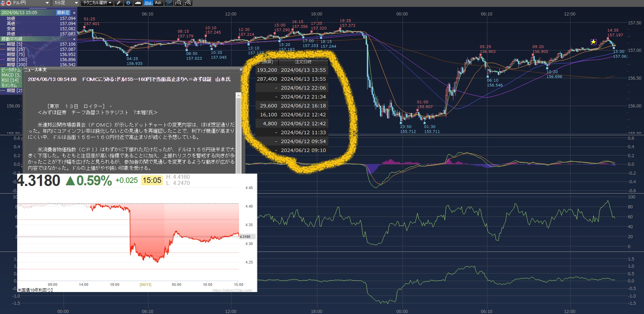Zoom out the chart vertically

tap(178, 3)
